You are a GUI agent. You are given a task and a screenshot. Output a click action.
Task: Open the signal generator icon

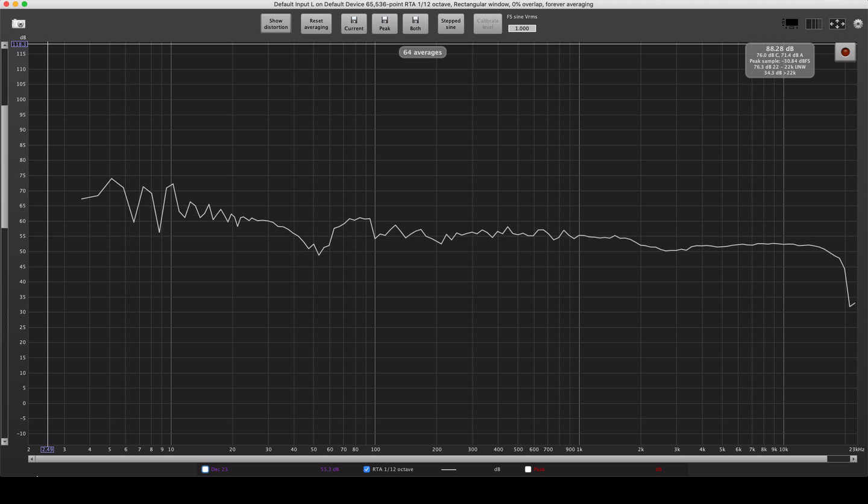pyautogui.click(x=791, y=24)
